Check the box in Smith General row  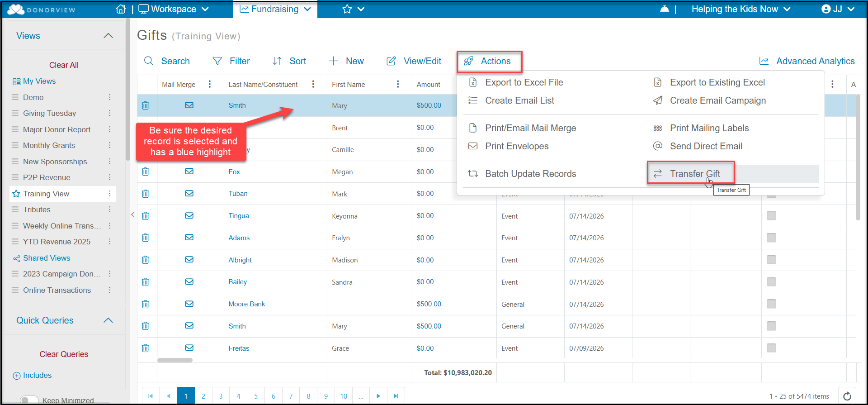[772, 326]
